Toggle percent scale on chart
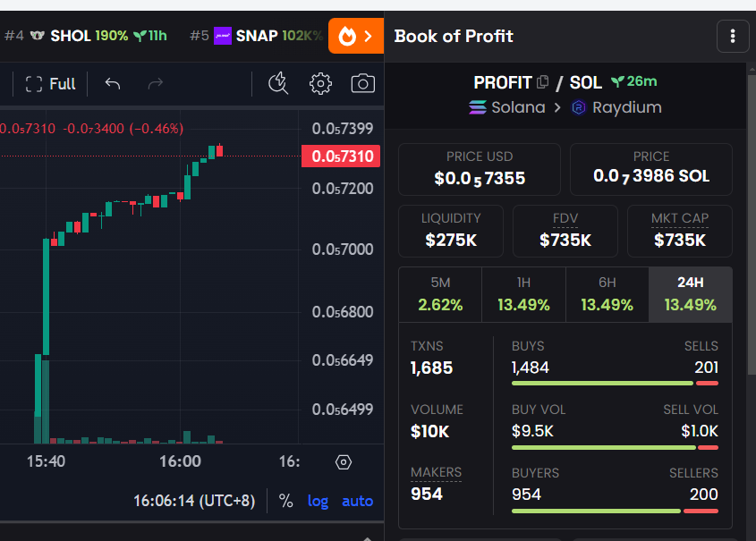This screenshot has width=756, height=541. tap(286, 501)
